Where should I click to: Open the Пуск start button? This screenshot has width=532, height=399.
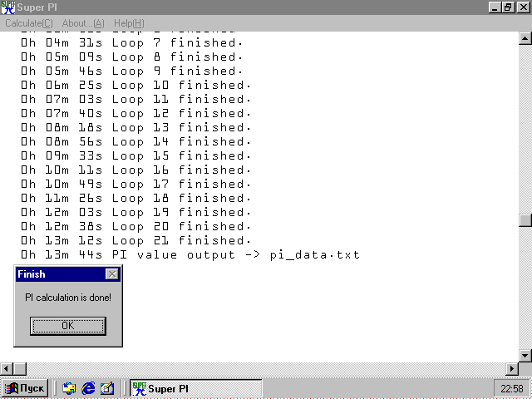click(24, 388)
